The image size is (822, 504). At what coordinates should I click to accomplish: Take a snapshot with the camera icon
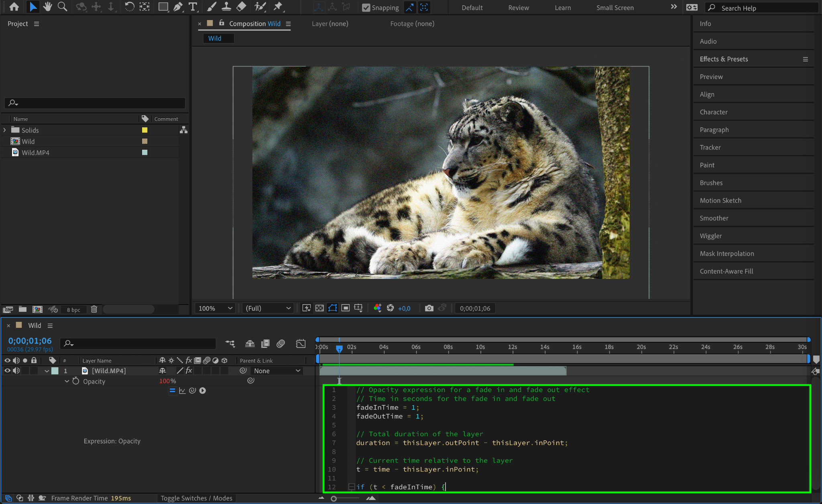[x=429, y=308]
